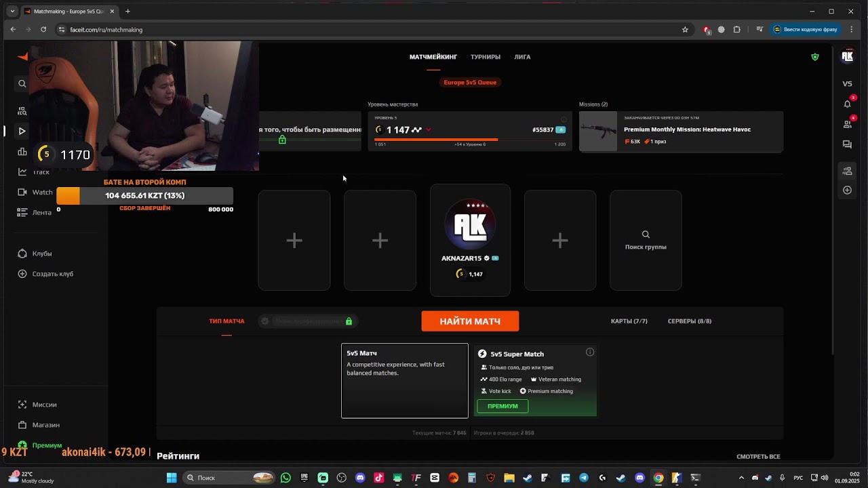Open the matchmaking play icon in the sidebar
868x488 pixels.
pyautogui.click(x=22, y=131)
